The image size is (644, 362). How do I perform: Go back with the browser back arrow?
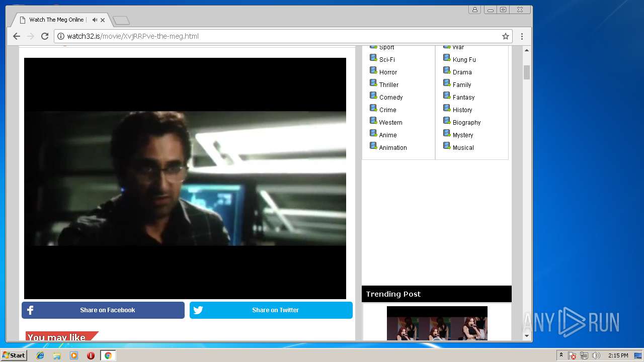coord(17,36)
